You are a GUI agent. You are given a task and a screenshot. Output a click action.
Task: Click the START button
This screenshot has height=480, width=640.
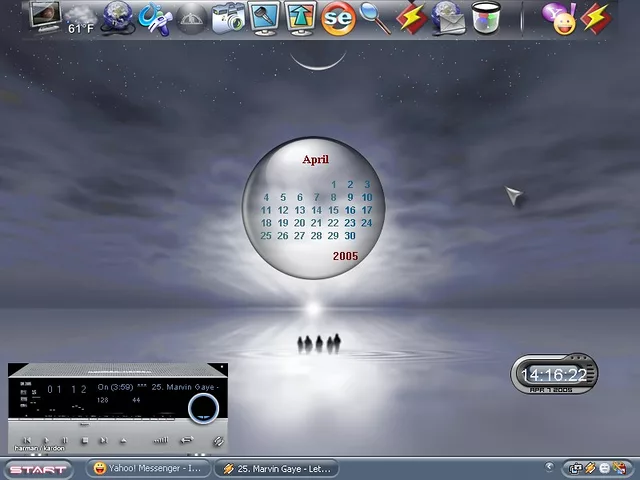[37, 468]
